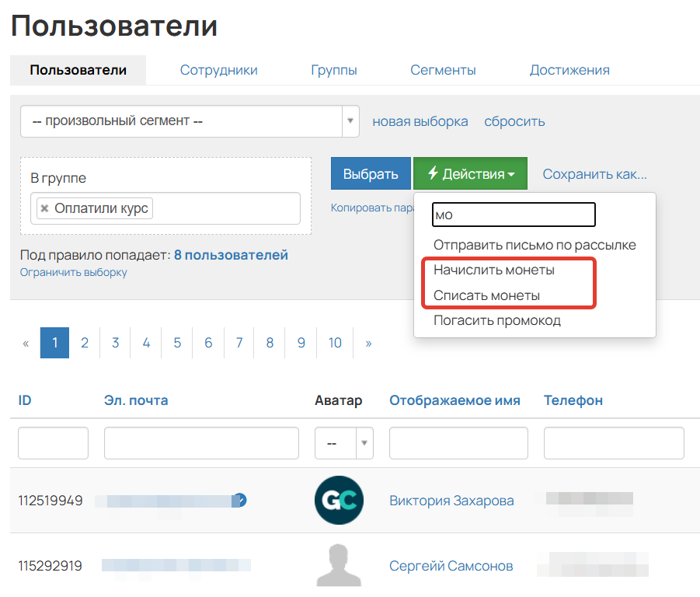The width and height of the screenshot is (700, 597).
Task: Go to page 9
Action: 301,343
